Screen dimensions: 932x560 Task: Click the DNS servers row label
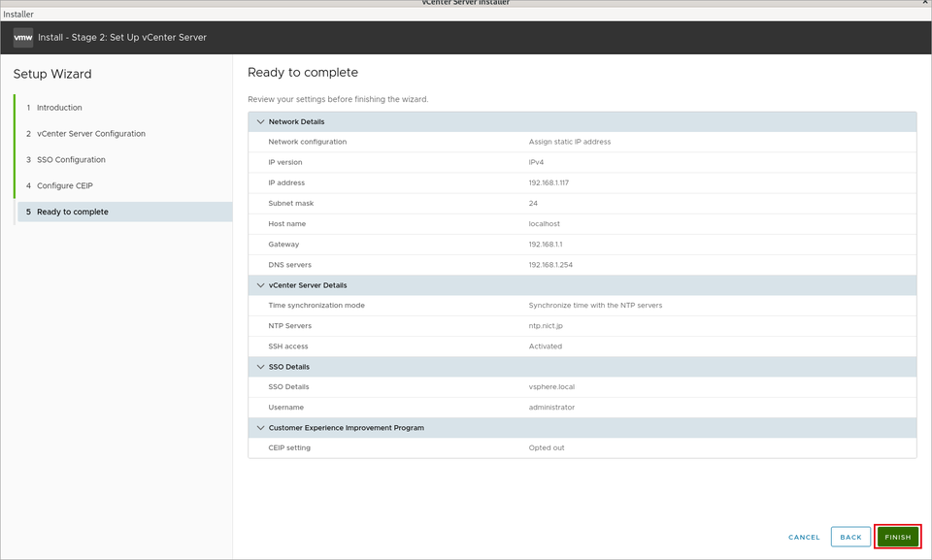click(290, 265)
